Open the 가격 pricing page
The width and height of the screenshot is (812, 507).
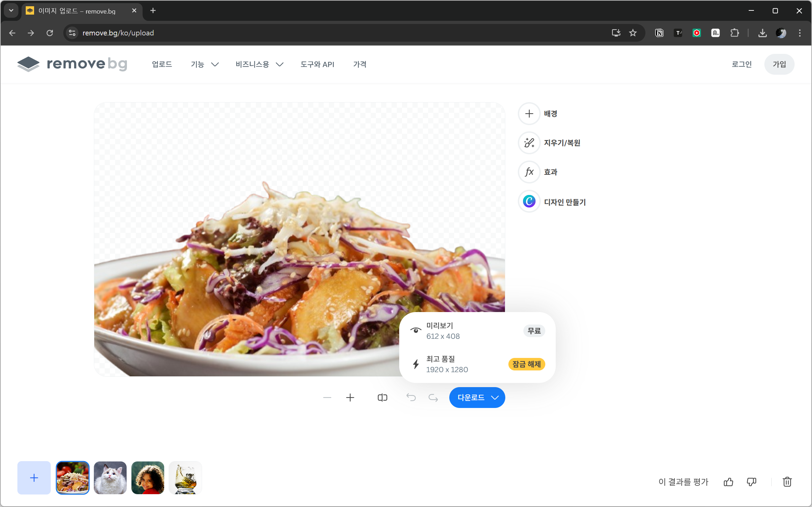click(x=360, y=64)
